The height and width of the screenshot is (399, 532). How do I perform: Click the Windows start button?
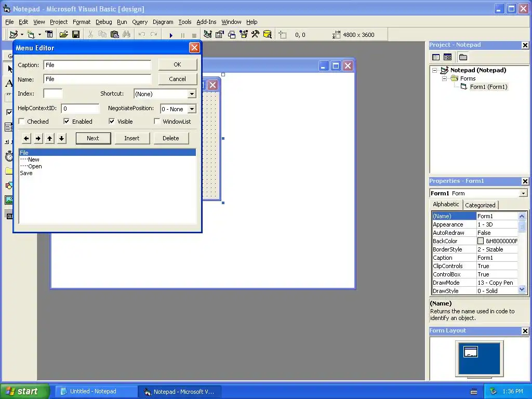coord(24,392)
